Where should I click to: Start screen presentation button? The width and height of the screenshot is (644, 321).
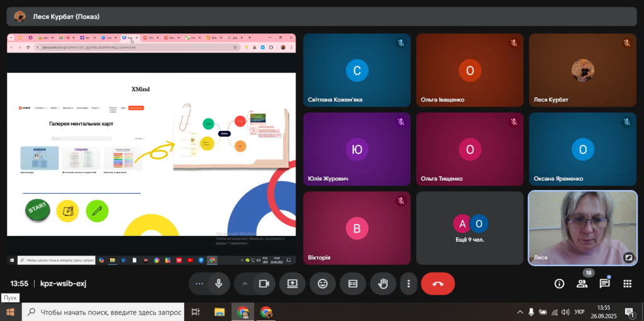292,283
